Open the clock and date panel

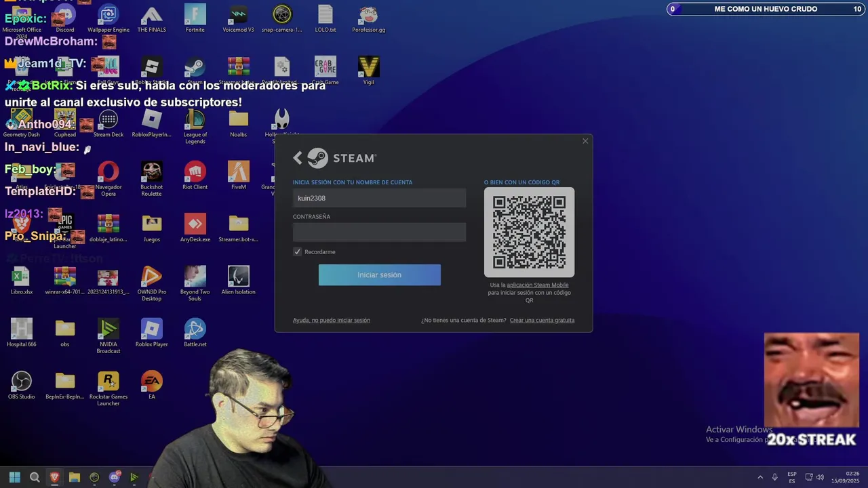tap(845, 477)
